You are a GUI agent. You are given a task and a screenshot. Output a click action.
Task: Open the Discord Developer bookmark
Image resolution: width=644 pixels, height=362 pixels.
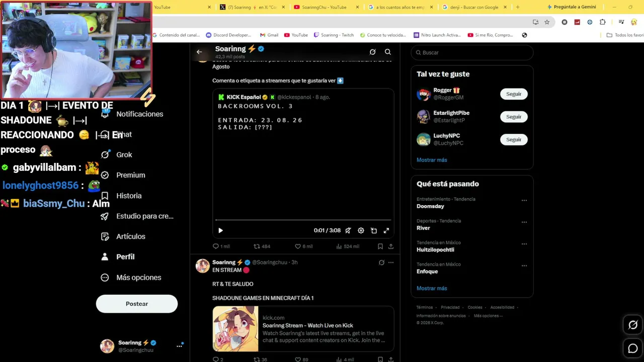click(x=228, y=35)
